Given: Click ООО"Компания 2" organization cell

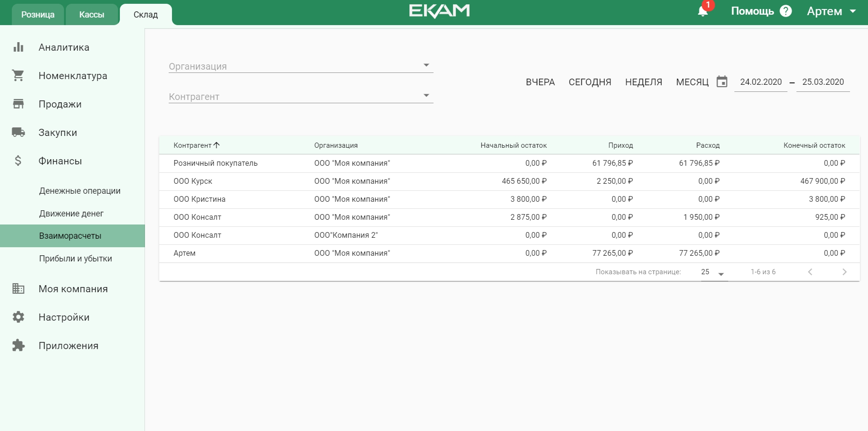Looking at the screenshot, I should [346, 235].
